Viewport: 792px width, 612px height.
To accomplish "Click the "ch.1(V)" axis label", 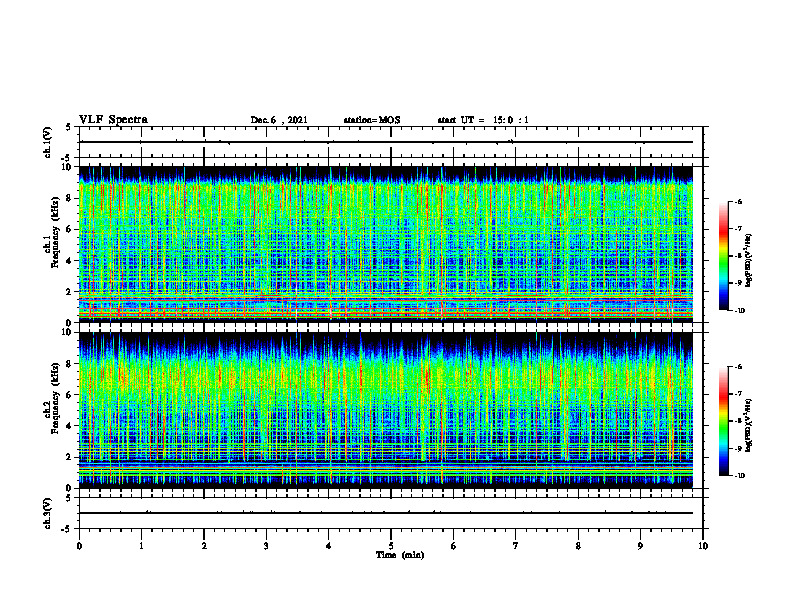I will tap(48, 142).
